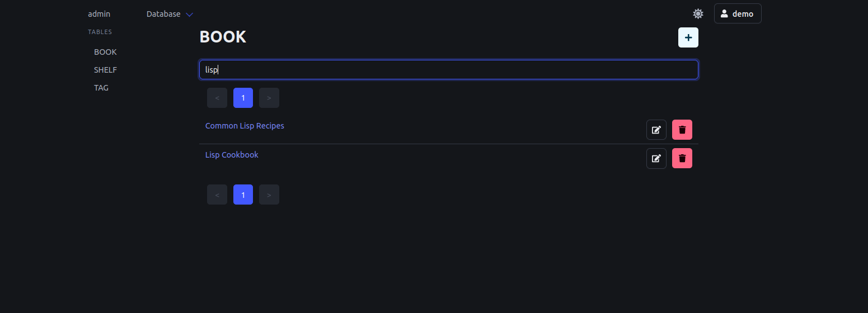Click the plus icon to add a book
This screenshot has width=868, height=313.
(x=688, y=37)
